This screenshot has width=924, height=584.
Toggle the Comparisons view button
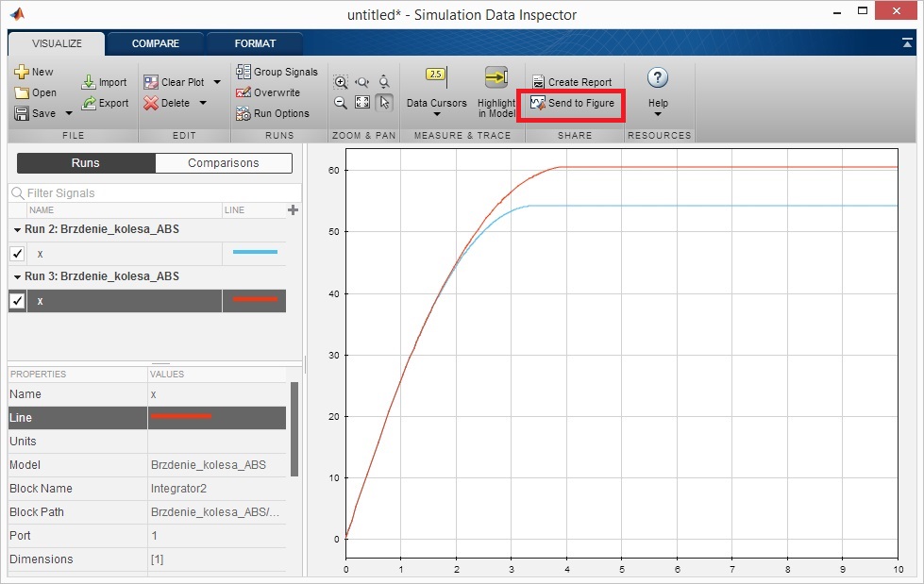point(224,163)
